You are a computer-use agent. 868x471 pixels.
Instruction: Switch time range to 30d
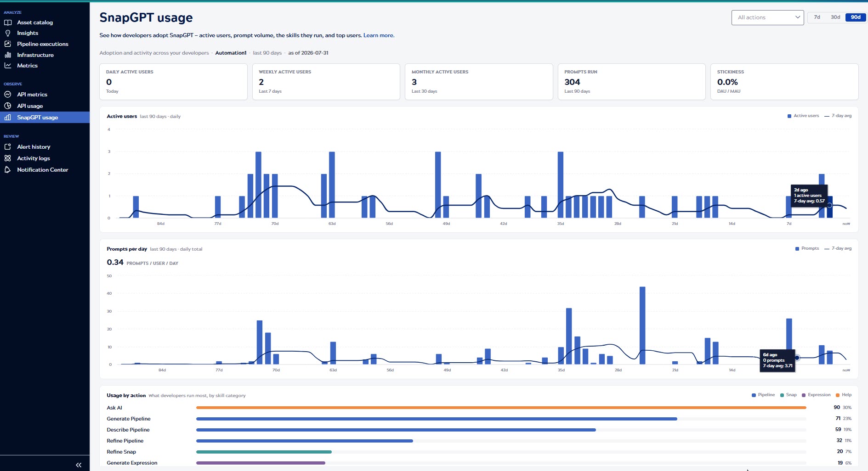(x=835, y=17)
